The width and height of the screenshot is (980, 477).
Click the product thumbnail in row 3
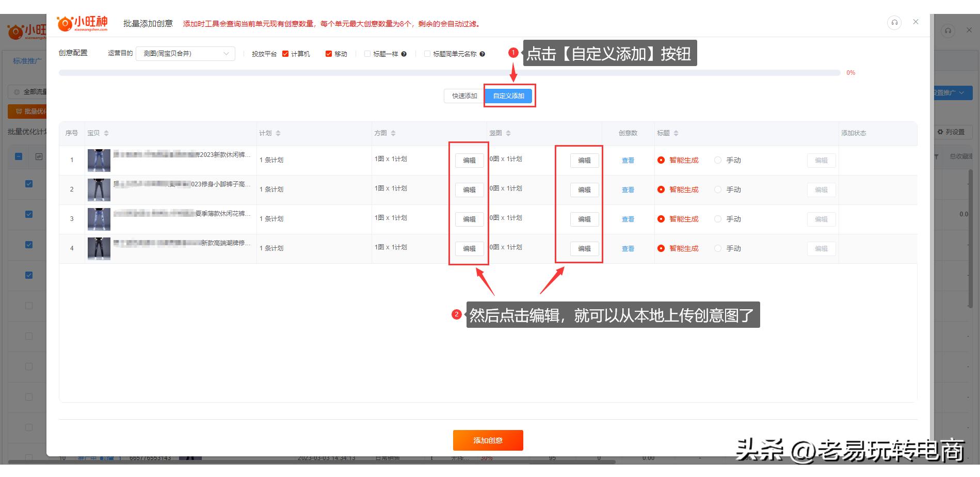[99, 218]
